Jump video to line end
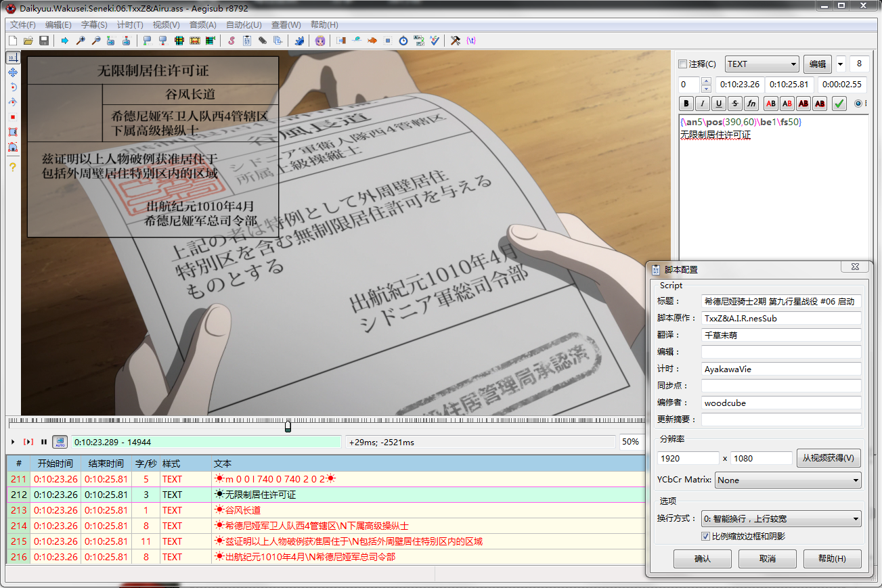The width and height of the screenshot is (882, 588). point(127,41)
